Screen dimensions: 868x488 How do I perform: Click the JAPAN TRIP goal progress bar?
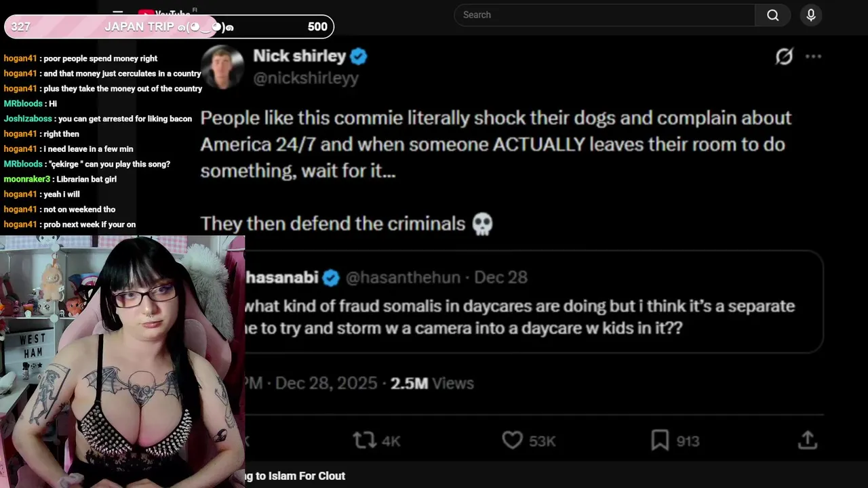pos(169,27)
